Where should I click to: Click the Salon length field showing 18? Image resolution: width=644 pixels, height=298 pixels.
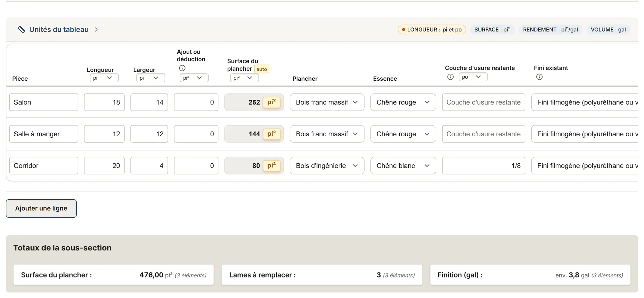(x=104, y=102)
